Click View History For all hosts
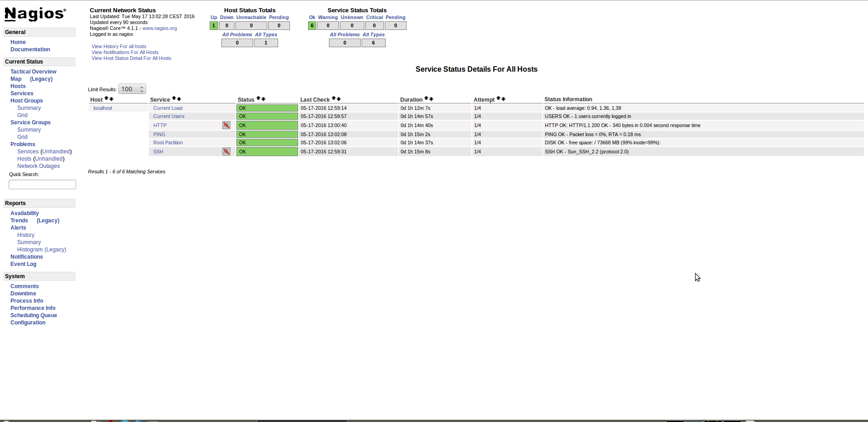Viewport: 868px width, 422px height. [x=119, y=46]
